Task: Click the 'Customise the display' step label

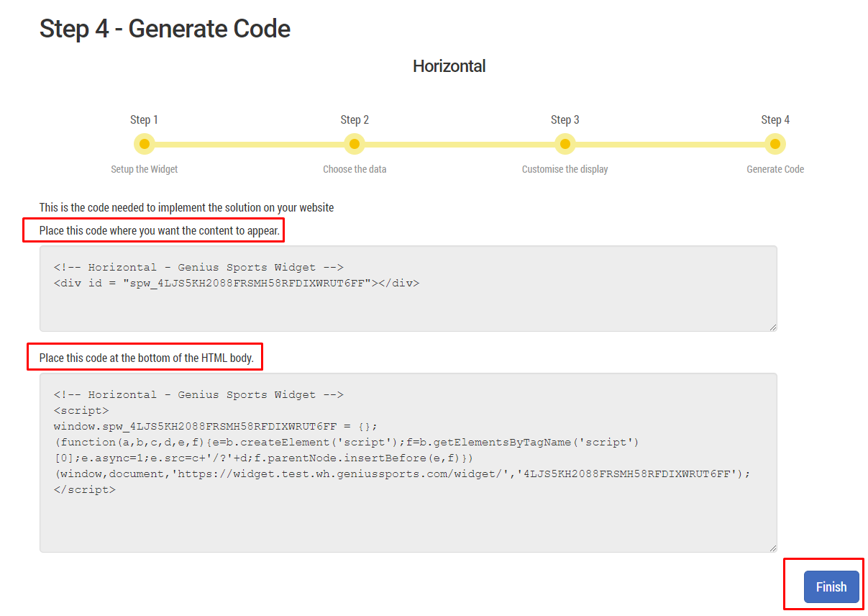Action: point(565,169)
